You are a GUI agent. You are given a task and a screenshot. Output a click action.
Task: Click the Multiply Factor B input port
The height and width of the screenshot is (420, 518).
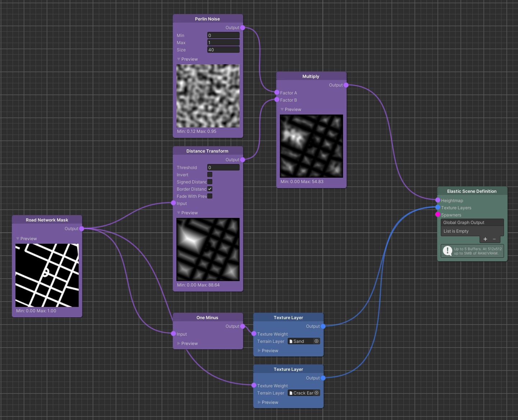click(x=277, y=100)
